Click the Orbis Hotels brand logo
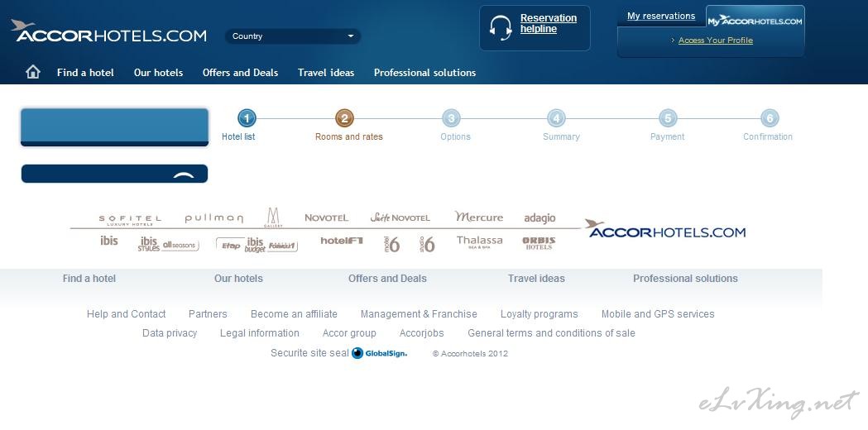The image size is (868, 430). point(539,243)
